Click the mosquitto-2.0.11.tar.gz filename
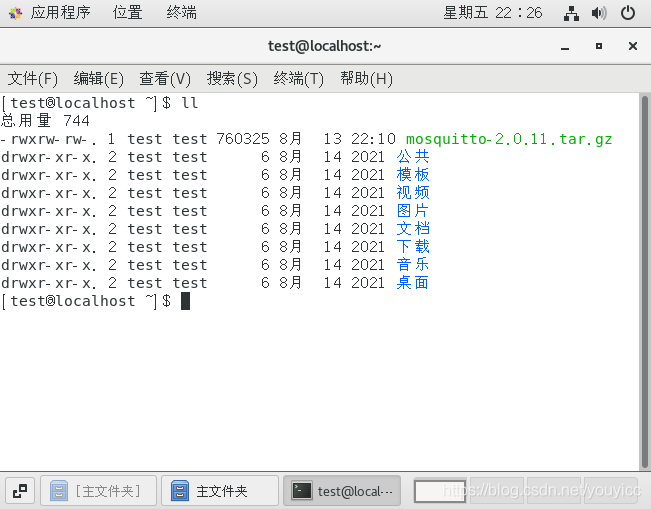This screenshot has width=651, height=509. click(509, 139)
